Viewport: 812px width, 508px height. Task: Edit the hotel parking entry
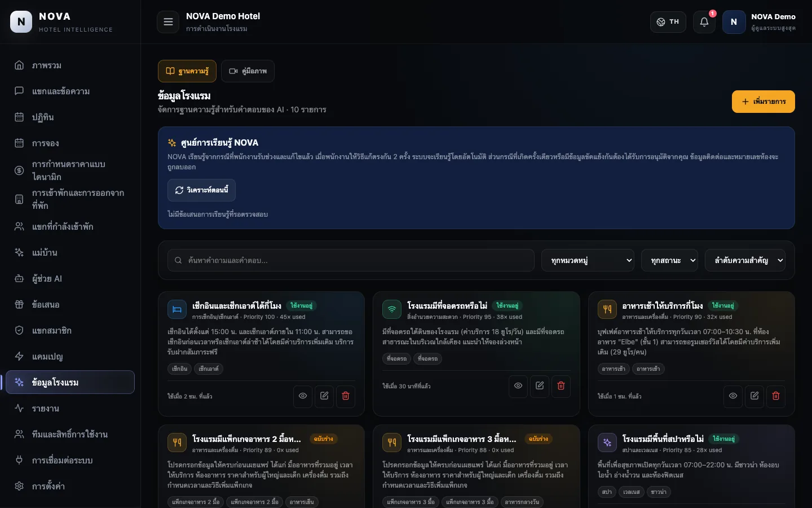point(540,386)
